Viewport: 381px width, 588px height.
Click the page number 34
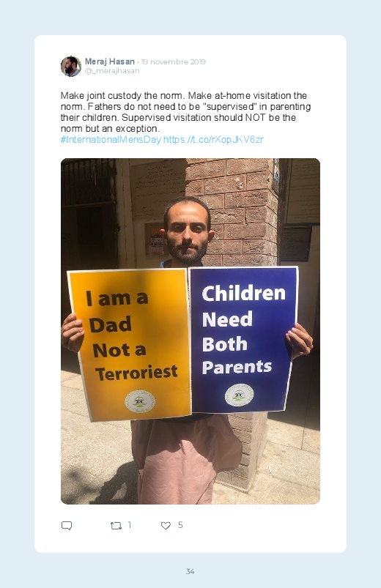pyautogui.click(x=190, y=571)
